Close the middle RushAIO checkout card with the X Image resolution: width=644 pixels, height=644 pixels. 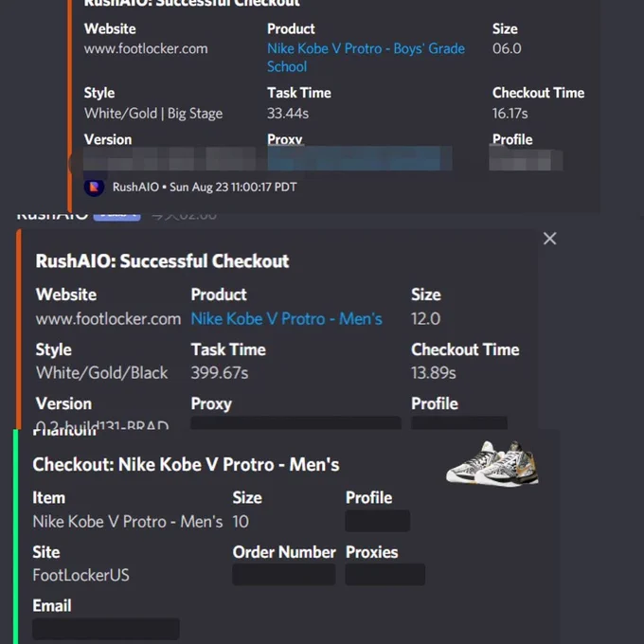pos(549,239)
